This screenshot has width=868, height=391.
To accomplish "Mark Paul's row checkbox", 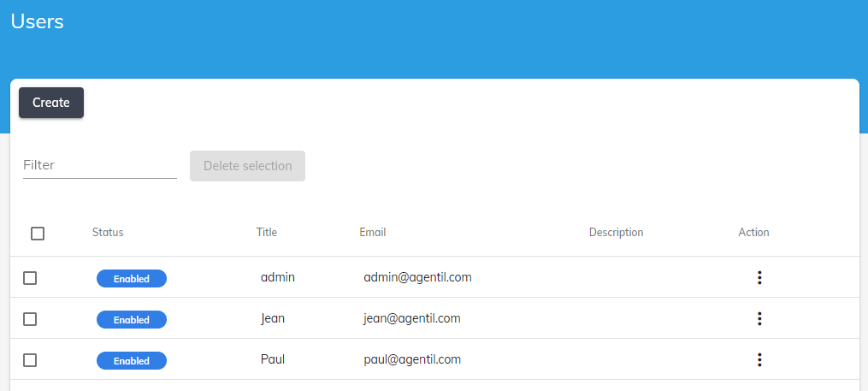I will [x=30, y=360].
